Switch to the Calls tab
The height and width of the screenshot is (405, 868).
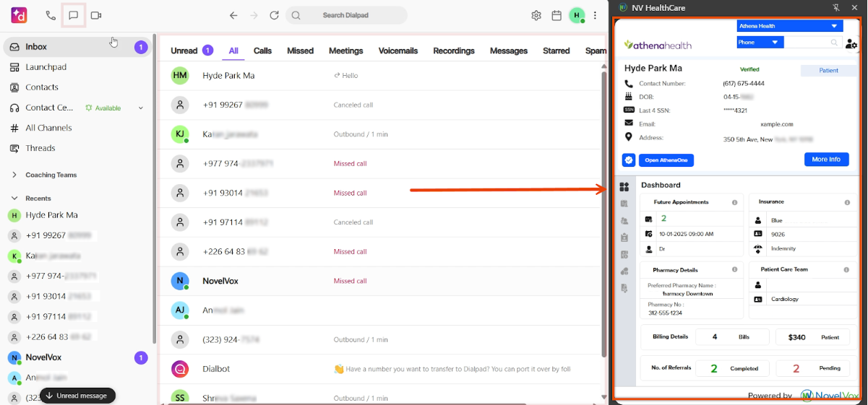(262, 51)
